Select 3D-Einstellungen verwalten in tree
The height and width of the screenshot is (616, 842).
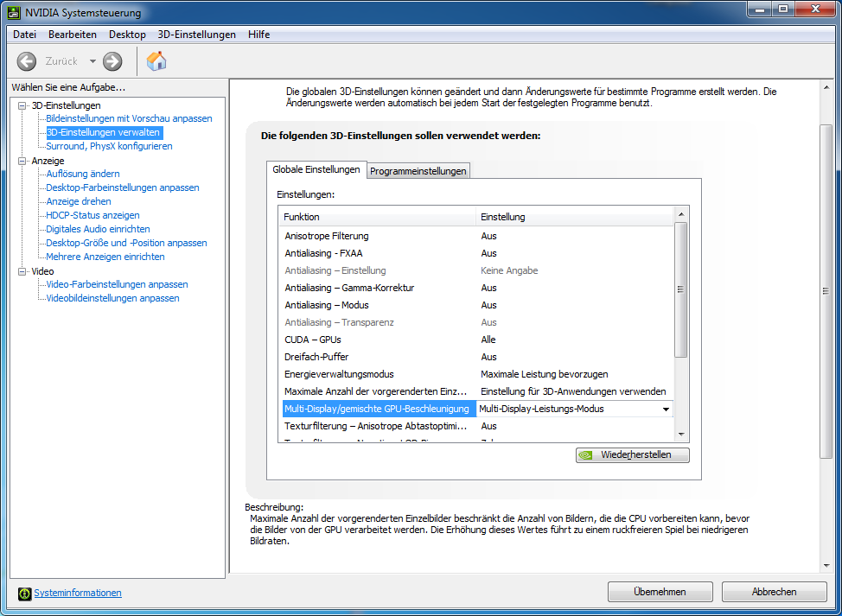click(x=104, y=132)
